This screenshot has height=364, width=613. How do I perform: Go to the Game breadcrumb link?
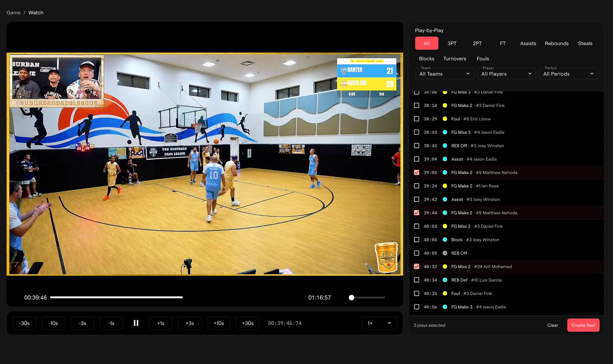tap(13, 13)
